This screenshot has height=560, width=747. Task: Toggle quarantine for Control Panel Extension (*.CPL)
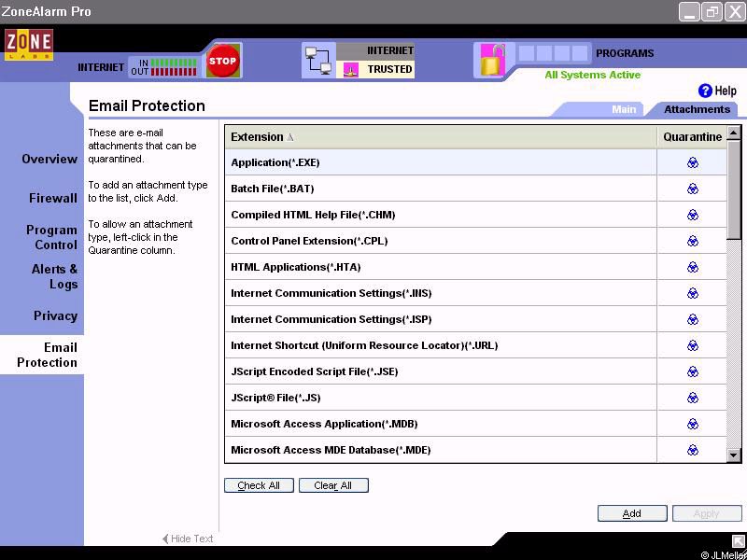tap(693, 242)
